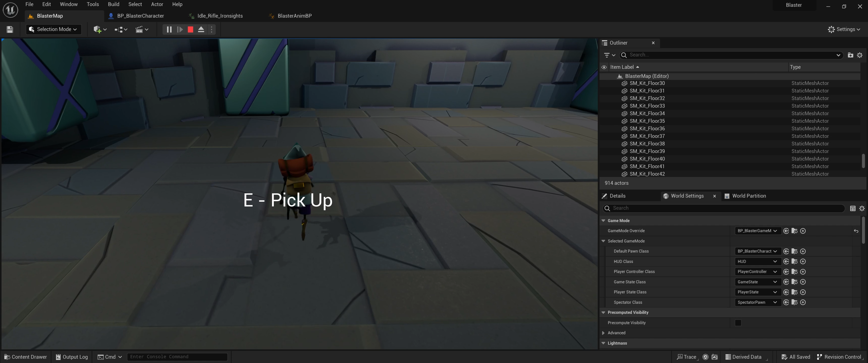Click the Eject from player icon
This screenshot has width=868, height=363.
coord(201,30)
